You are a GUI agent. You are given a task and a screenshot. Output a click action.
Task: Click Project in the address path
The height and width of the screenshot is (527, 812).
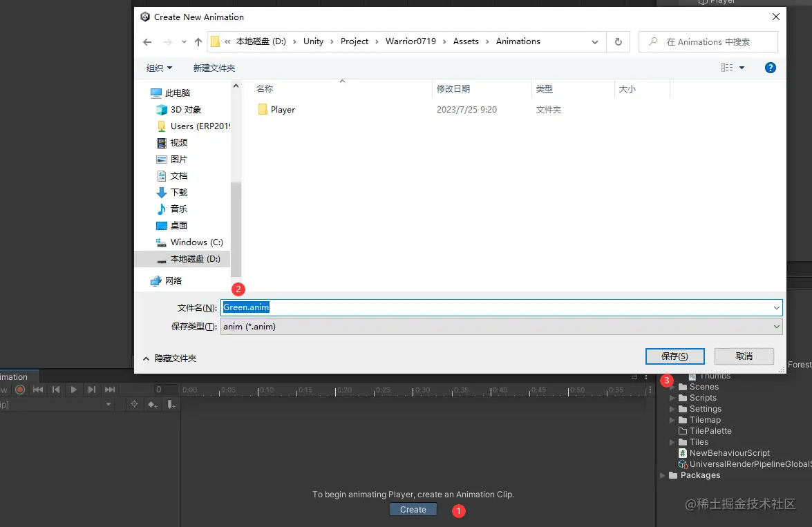(x=355, y=41)
